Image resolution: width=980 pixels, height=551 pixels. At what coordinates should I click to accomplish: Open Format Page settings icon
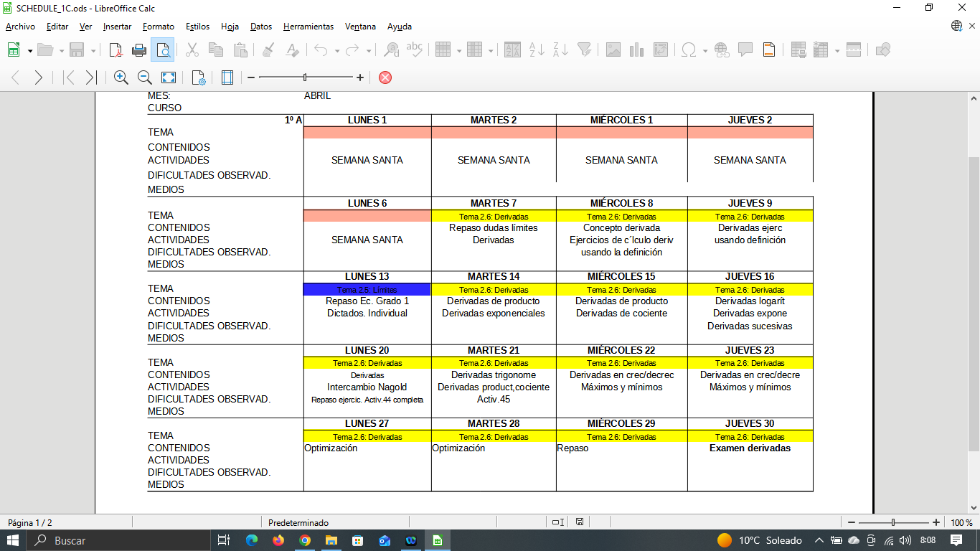point(199,77)
